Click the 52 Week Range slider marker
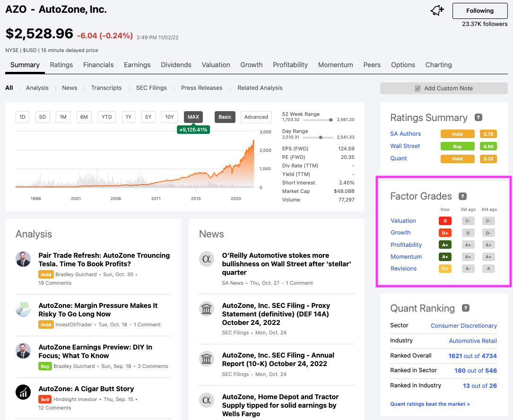The width and height of the screenshot is (513, 420). click(x=331, y=120)
